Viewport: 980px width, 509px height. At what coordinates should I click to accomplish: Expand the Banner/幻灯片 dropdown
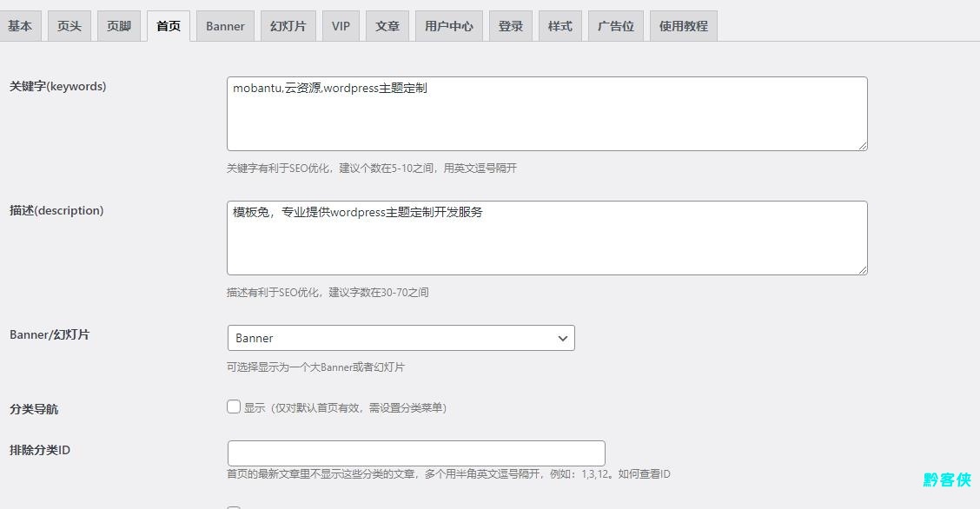pos(401,338)
